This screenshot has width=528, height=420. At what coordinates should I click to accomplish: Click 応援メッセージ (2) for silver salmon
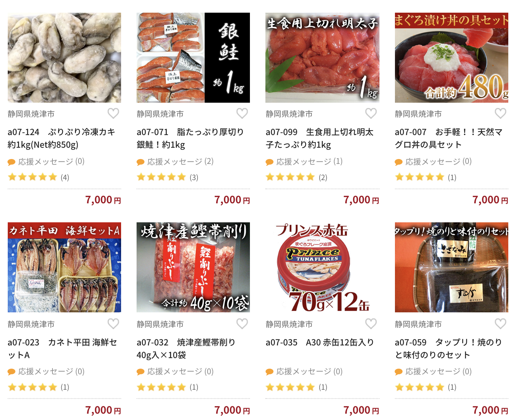pyautogui.click(x=175, y=162)
